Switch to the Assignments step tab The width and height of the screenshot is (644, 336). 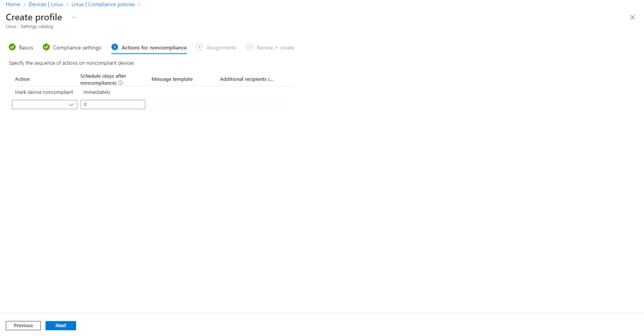tap(221, 48)
